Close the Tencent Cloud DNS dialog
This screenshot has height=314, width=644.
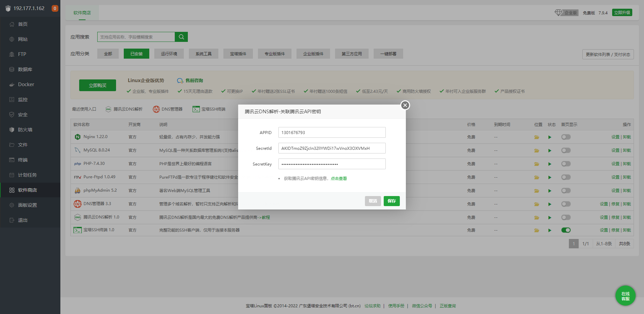click(405, 105)
